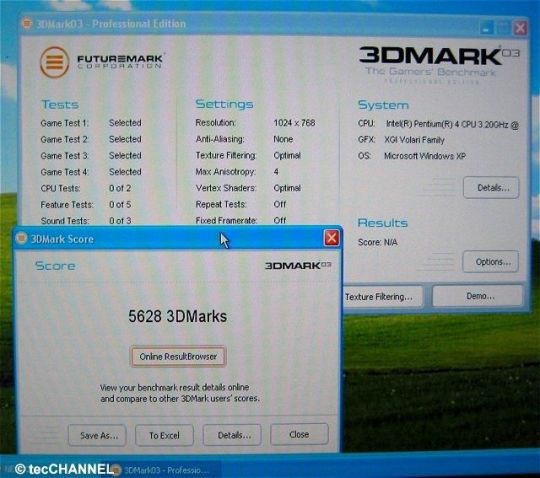
Task: Click the Tests section heading
Action: pos(60,104)
